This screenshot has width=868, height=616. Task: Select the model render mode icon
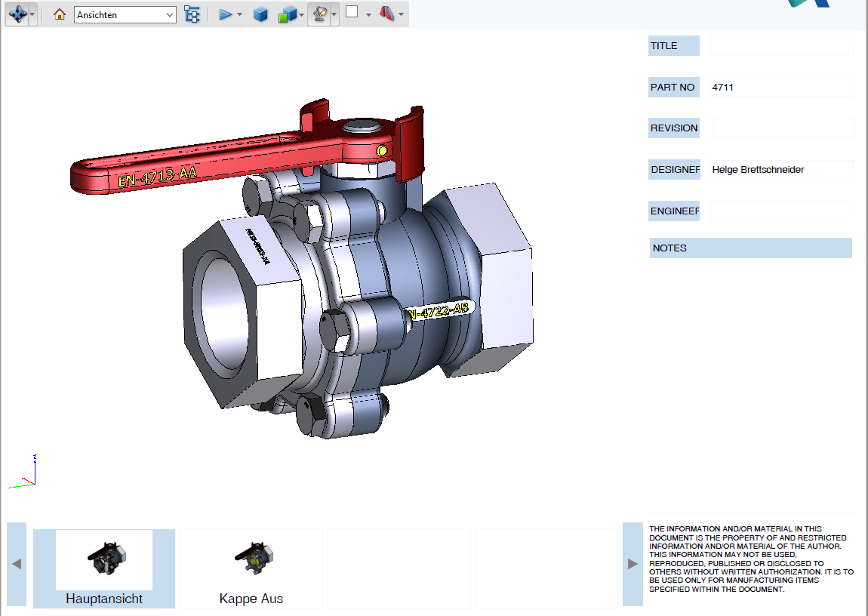click(x=287, y=14)
